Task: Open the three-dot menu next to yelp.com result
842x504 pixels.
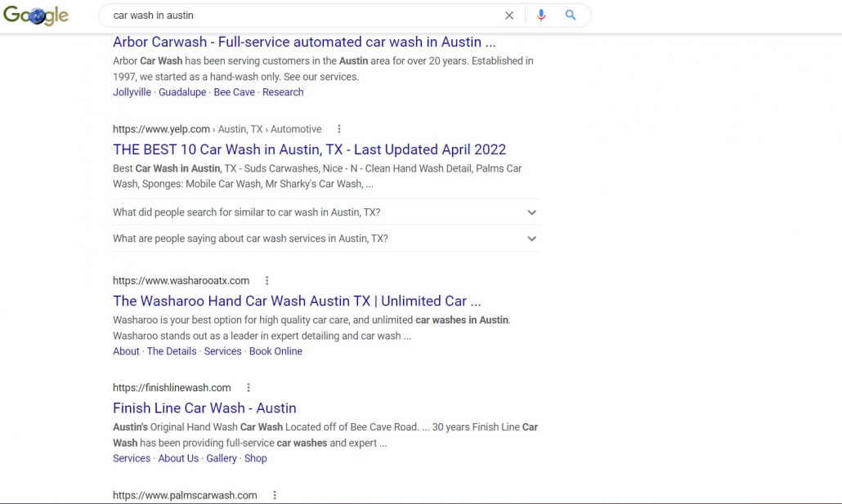Action: (338, 129)
